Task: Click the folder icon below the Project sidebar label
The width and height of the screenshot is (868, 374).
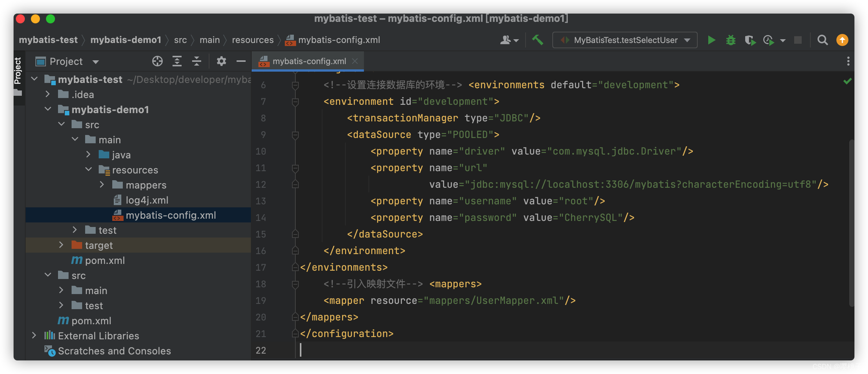Action: point(18,92)
